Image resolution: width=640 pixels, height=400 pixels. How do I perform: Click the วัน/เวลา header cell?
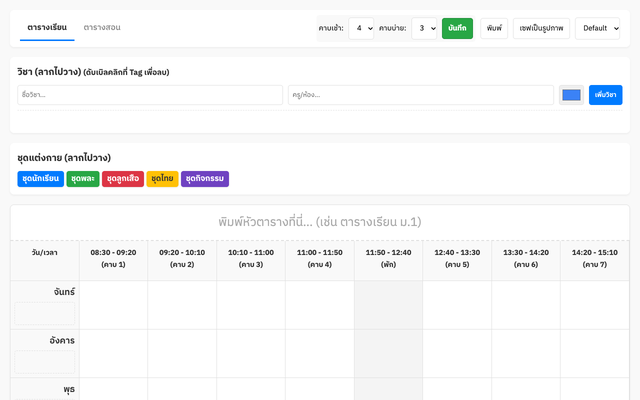coord(45,260)
